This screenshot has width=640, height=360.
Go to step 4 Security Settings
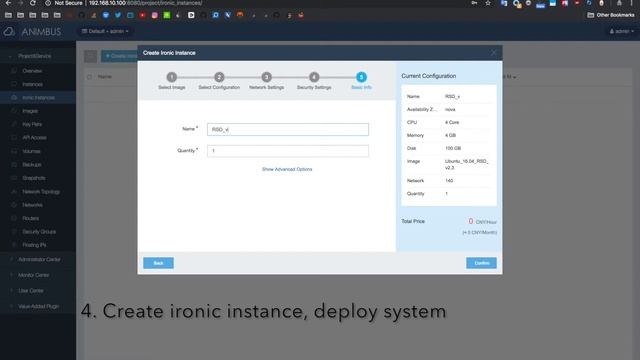314,77
